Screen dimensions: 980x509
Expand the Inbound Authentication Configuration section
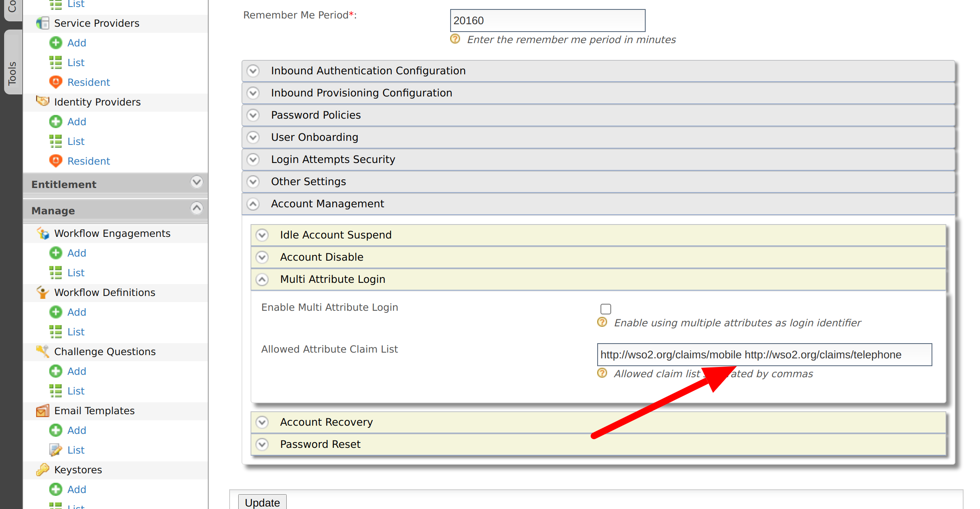click(x=253, y=71)
